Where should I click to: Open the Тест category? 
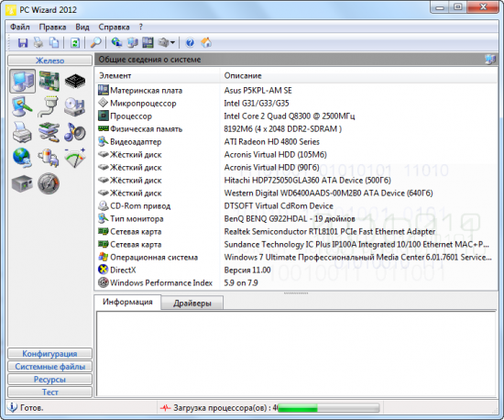point(49,392)
